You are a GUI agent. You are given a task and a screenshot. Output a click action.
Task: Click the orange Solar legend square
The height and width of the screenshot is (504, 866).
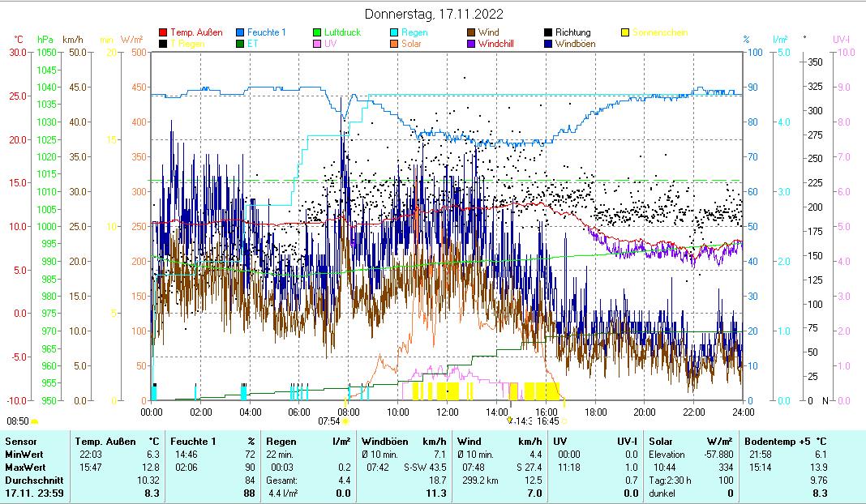395,44
